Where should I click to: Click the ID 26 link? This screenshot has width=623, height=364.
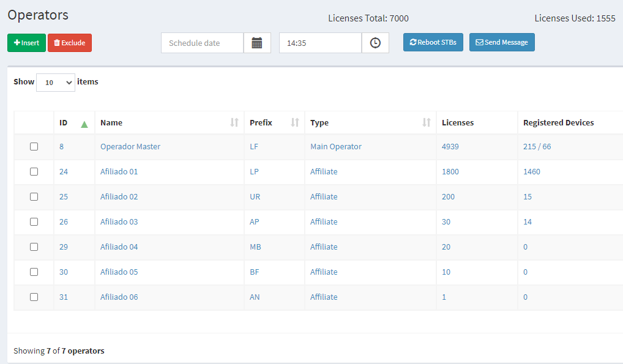click(x=64, y=222)
